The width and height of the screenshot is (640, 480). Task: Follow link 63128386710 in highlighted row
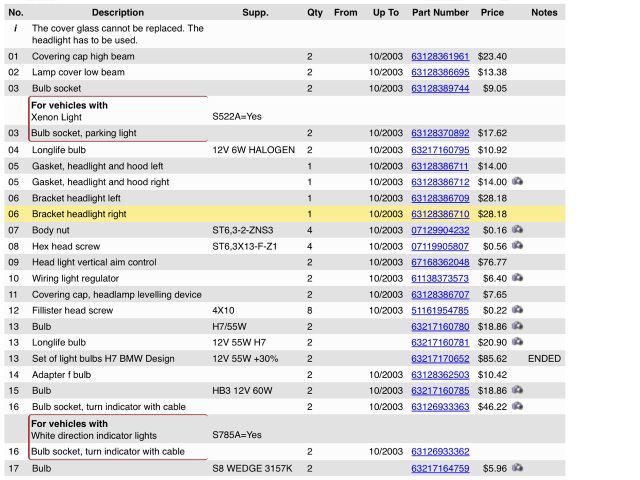(x=440, y=214)
